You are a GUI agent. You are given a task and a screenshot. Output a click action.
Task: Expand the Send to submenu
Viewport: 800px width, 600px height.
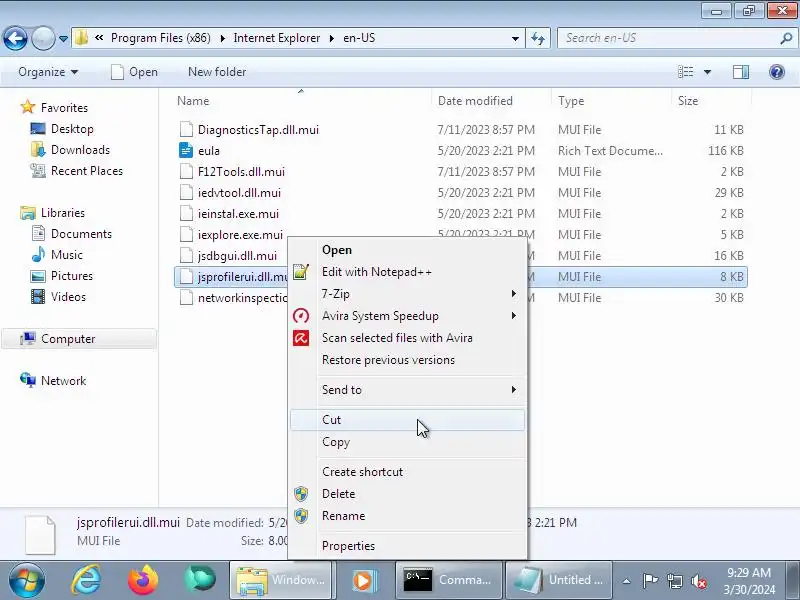407,390
